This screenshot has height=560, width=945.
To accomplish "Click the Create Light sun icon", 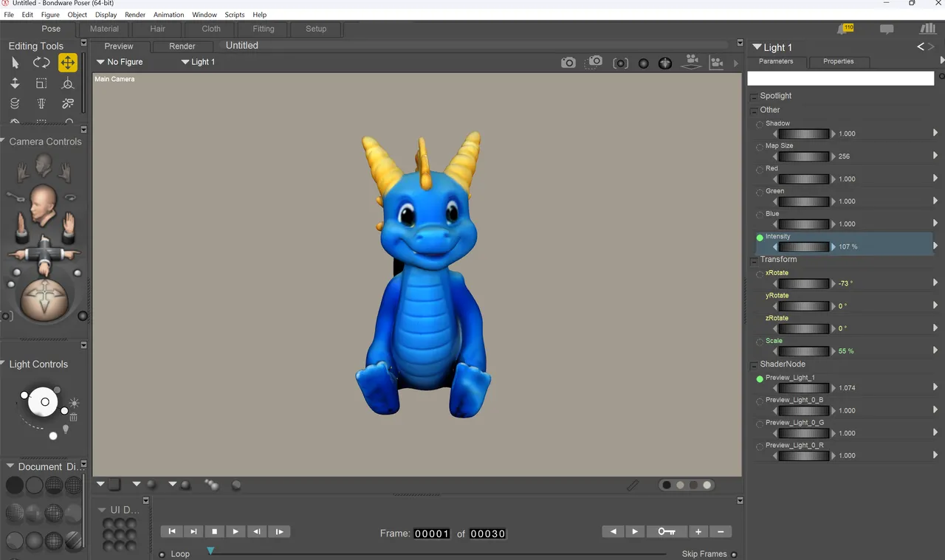I will click(74, 404).
